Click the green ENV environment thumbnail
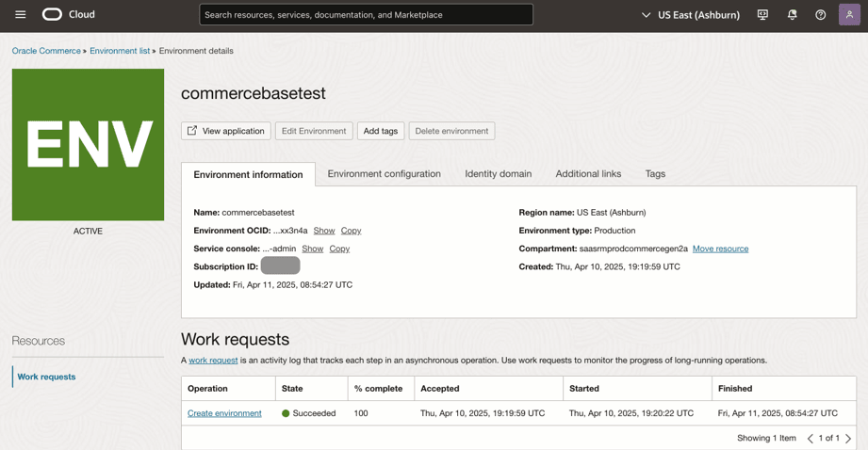868x450 pixels. [x=88, y=144]
